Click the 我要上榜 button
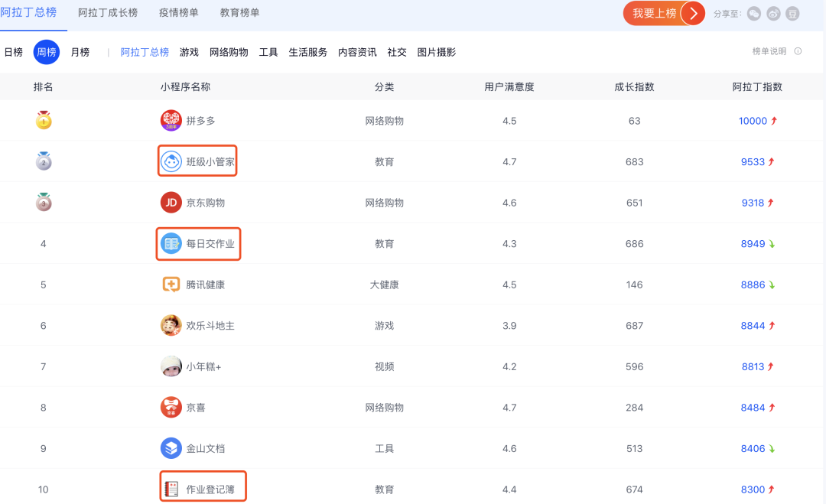The image size is (826, 504). click(x=664, y=13)
